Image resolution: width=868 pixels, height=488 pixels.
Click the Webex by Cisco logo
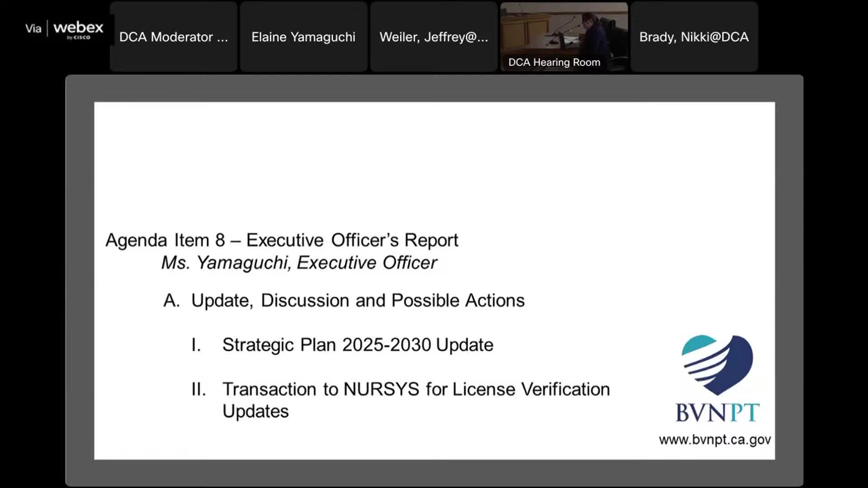click(78, 30)
